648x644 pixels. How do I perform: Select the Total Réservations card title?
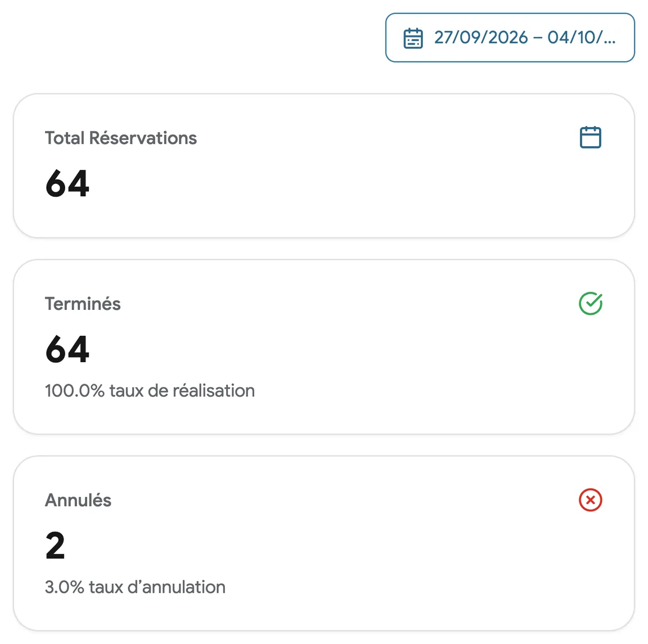click(x=121, y=138)
